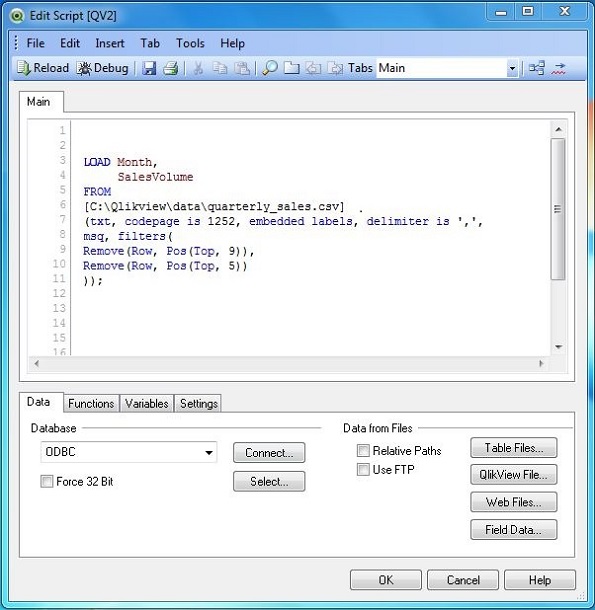
Task: Click the FROM keyword in script
Action: pos(97,192)
